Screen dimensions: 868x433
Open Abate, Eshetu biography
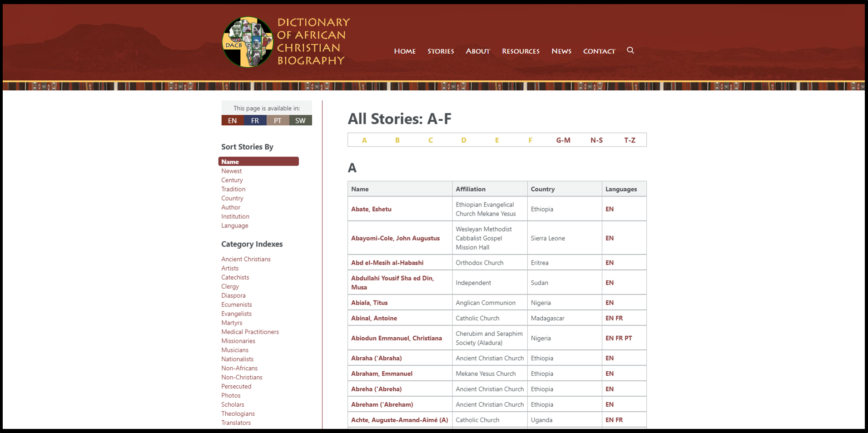click(x=371, y=209)
